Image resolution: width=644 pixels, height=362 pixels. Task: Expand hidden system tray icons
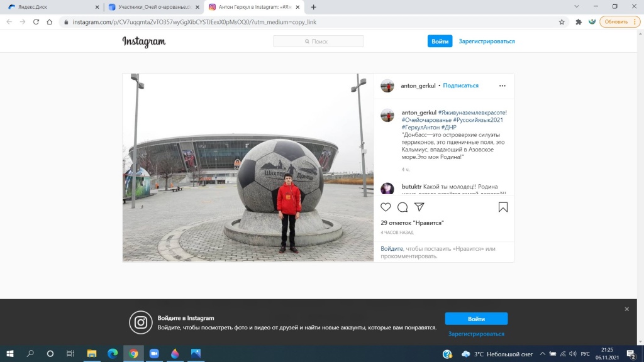[543, 354]
